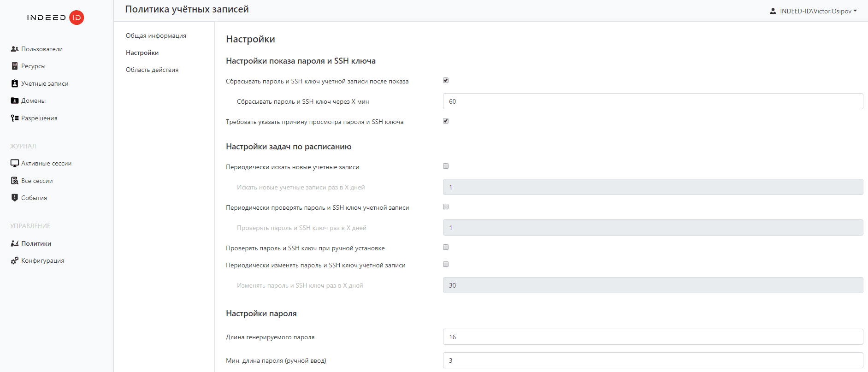Enable periodic search for new accounts
The image size is (868, 372).
446,166
